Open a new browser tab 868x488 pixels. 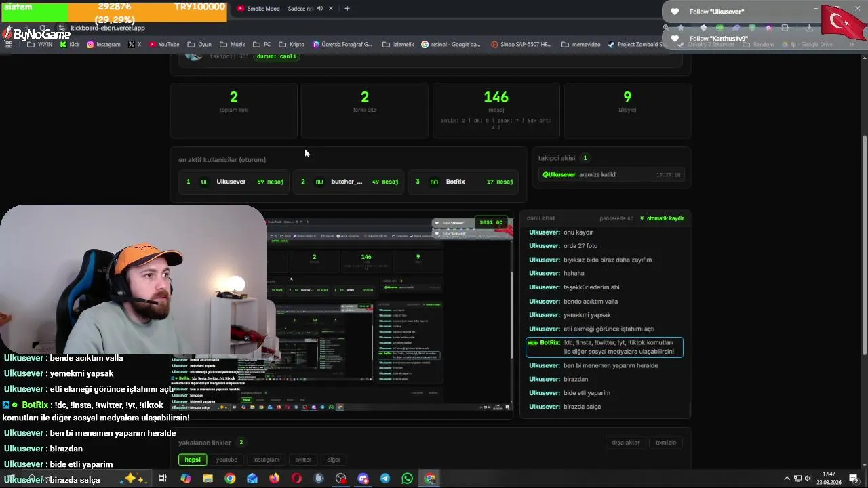click(x=347, y=9)
